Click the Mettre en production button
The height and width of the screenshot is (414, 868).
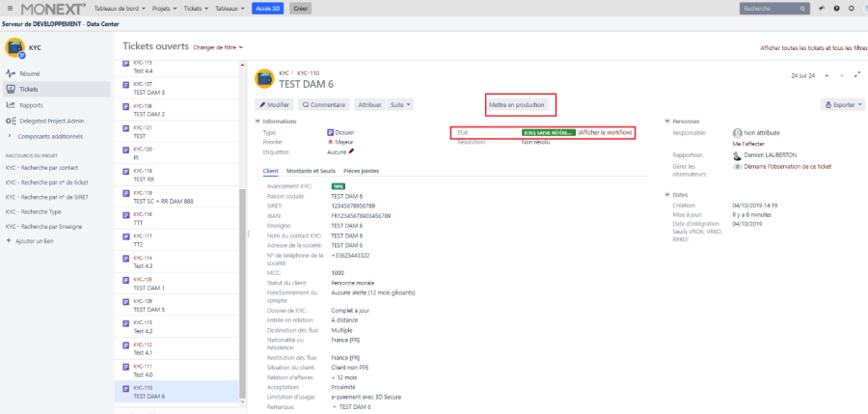[517, 104]
